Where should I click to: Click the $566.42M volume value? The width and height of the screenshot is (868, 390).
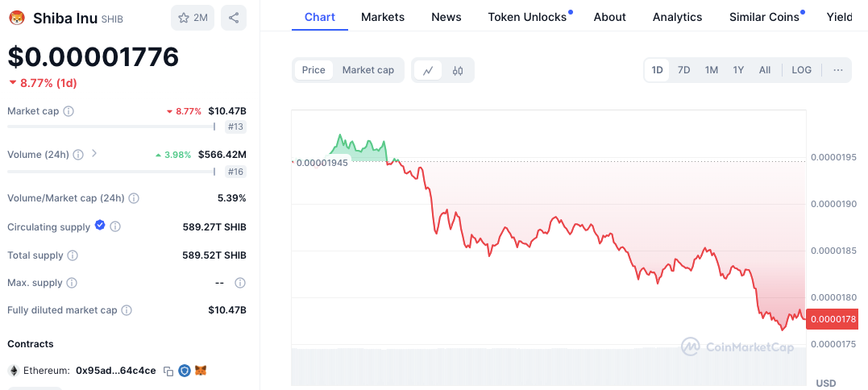coord(222,155)
